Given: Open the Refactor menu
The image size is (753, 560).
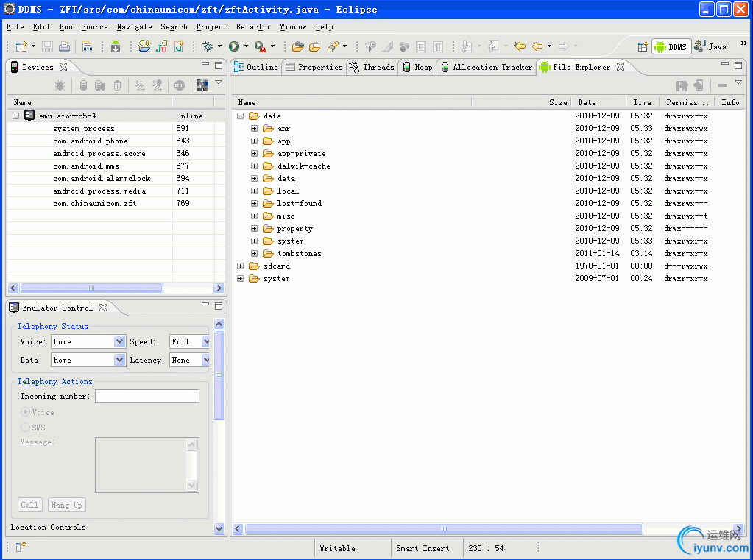Looking at the screenshot, I should coord(253,26).
